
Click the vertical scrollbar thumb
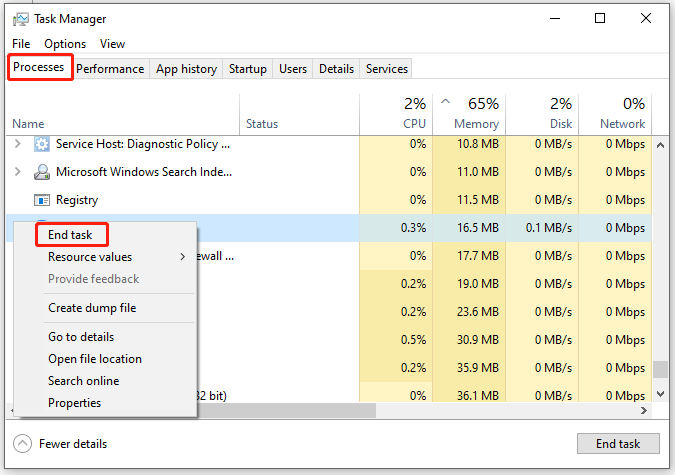(660, 369)
